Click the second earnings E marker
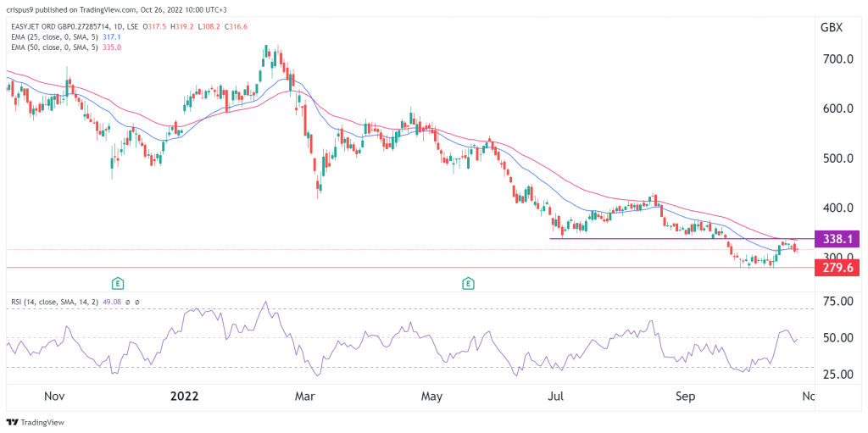This screenshot has height=433, width=868. point(469,284)
